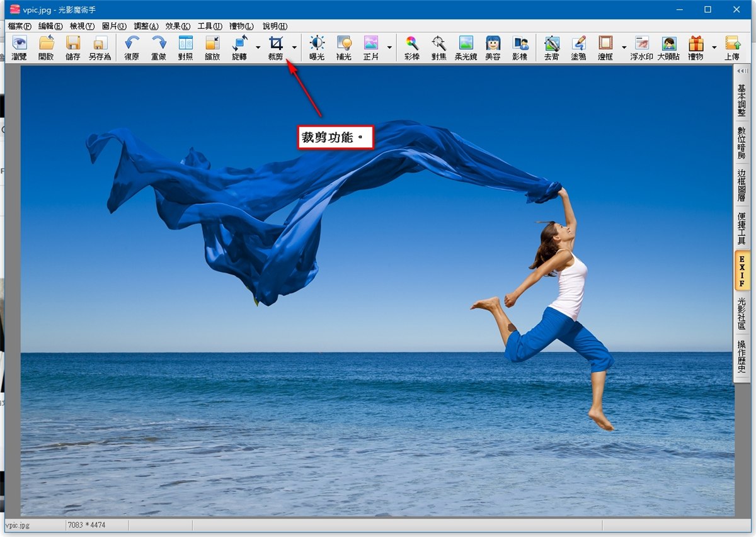
Task: Click the 另存為 save as icon
Action: coord(99,44)
